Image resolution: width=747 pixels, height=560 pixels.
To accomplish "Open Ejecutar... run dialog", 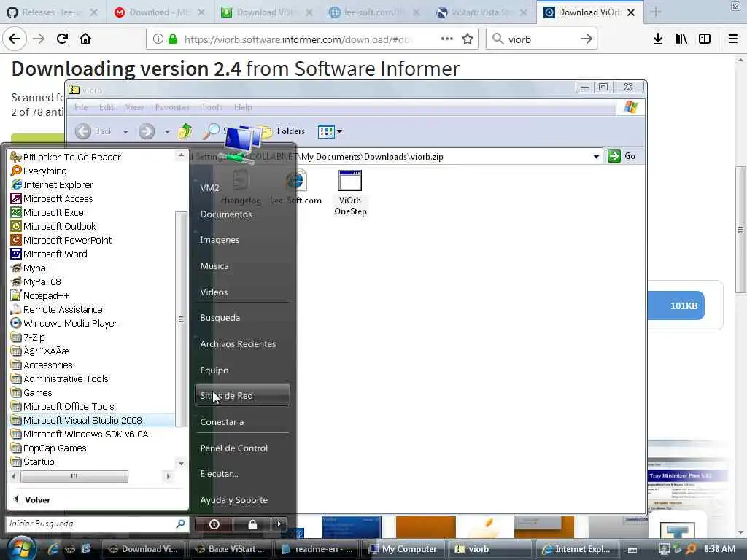I will click(219, 474).
